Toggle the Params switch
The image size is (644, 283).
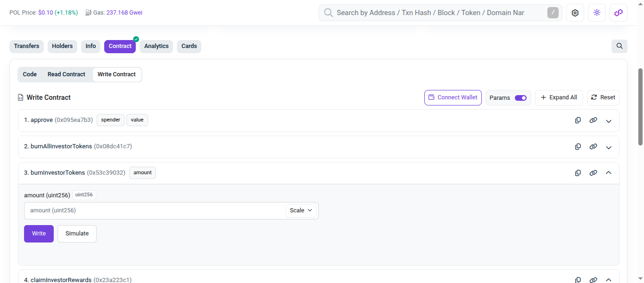pyautogui.click(x=520, y=98)
